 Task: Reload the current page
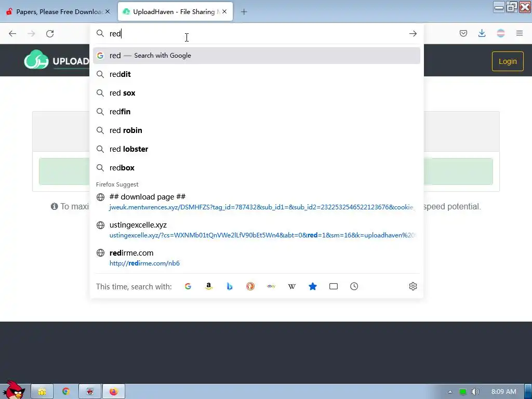pyautogui.click(x=50, y=34)
